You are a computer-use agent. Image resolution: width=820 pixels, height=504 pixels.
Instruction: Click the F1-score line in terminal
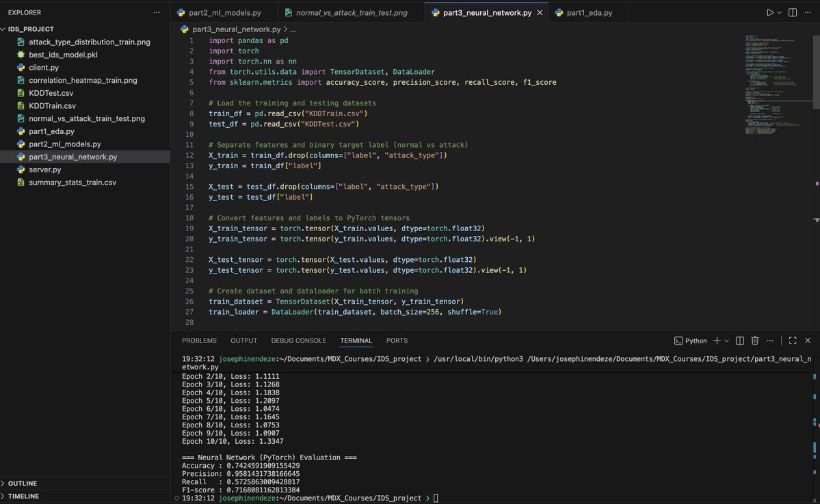click(x=241, y=490)
